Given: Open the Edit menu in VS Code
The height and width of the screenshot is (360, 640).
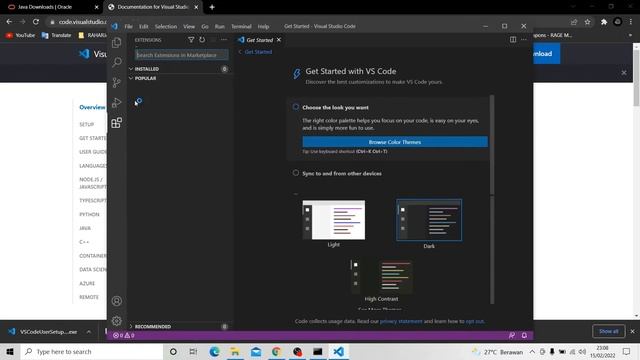Looking at the screenshot, I should click(x=144, y=26).
